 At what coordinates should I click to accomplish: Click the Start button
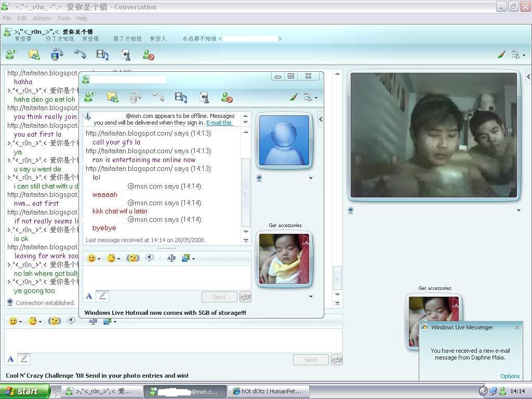coord(25,391)
